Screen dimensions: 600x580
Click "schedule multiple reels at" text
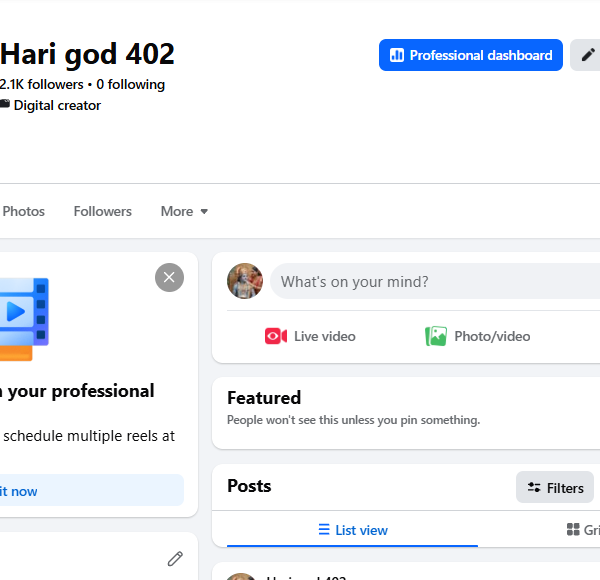coord(89,436)
